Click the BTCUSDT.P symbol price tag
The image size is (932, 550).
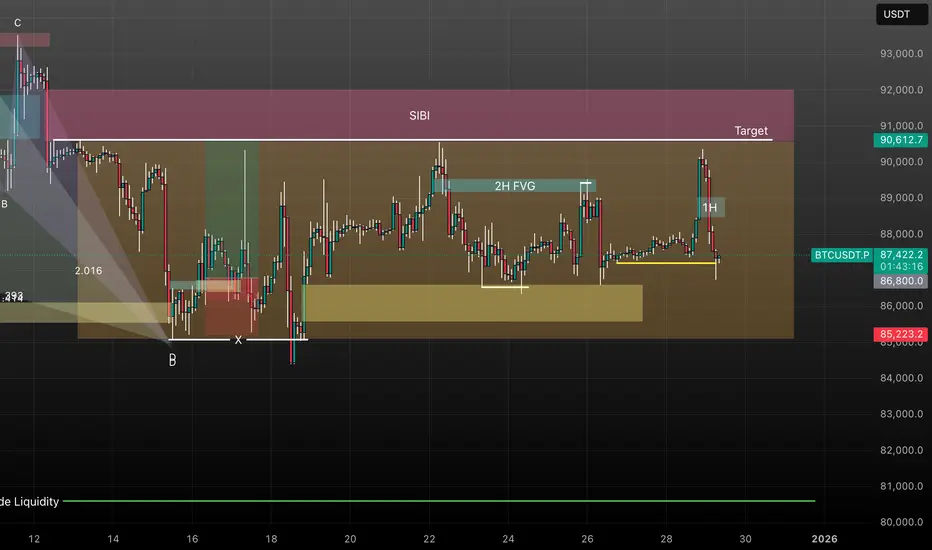pos(842,255)
